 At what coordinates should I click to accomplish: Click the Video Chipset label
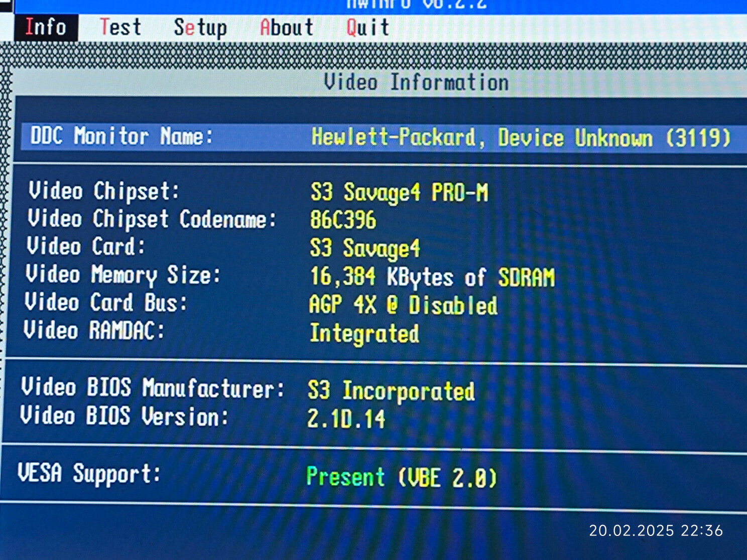click(104, 191)
